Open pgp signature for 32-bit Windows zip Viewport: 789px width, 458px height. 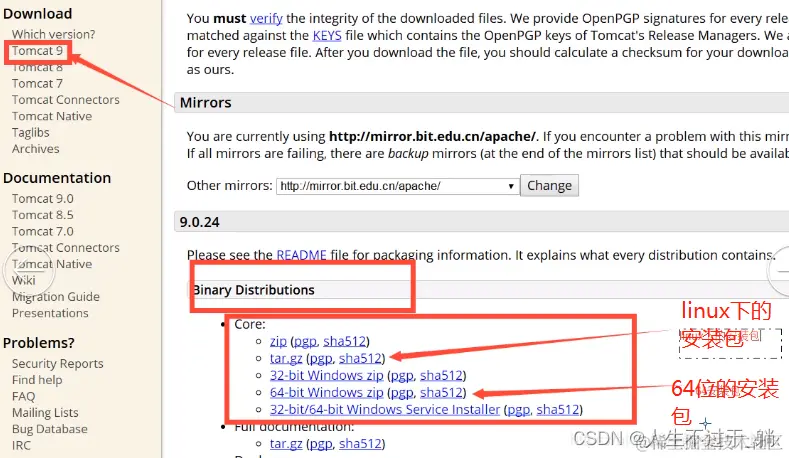point(403,375)
